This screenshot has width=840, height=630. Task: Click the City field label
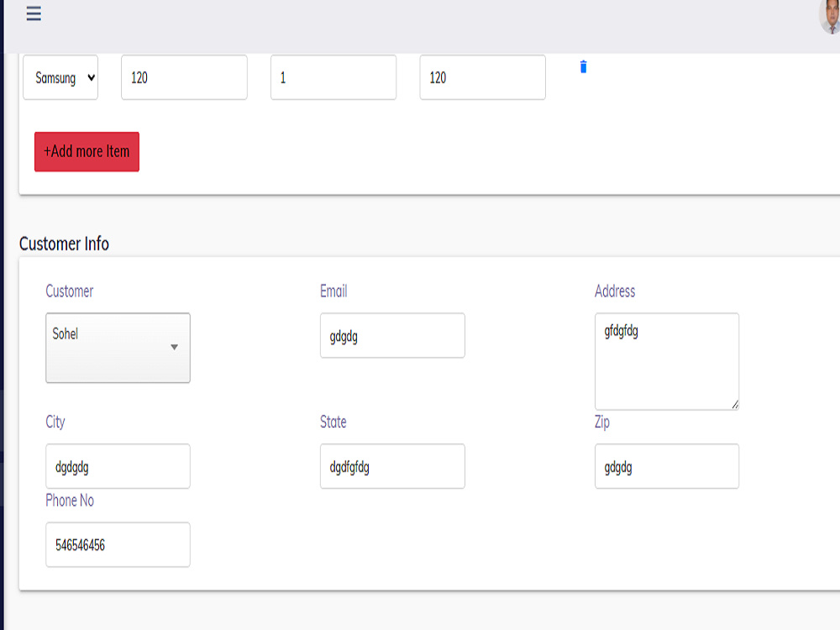(x=55, y=423)
